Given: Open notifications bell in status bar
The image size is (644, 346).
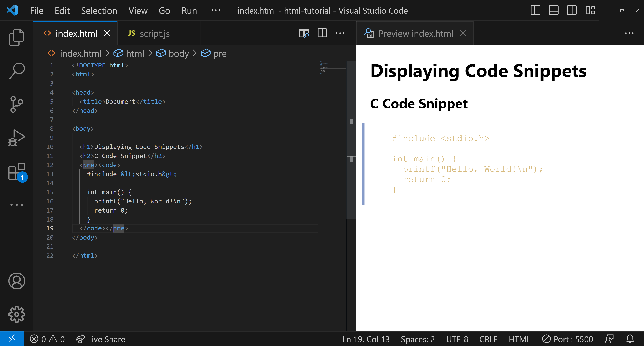Looking at the screenshot, I should pyautogui.click(x=630, y=339).
